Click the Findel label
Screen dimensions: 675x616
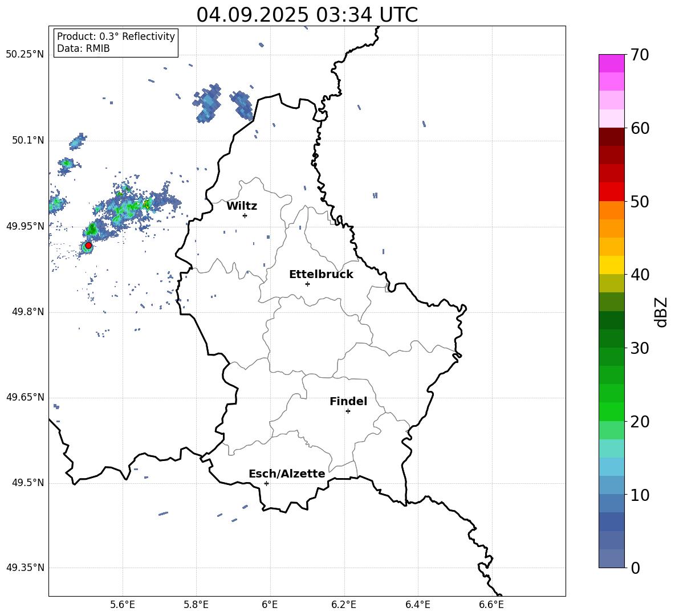tap(348, 401)
